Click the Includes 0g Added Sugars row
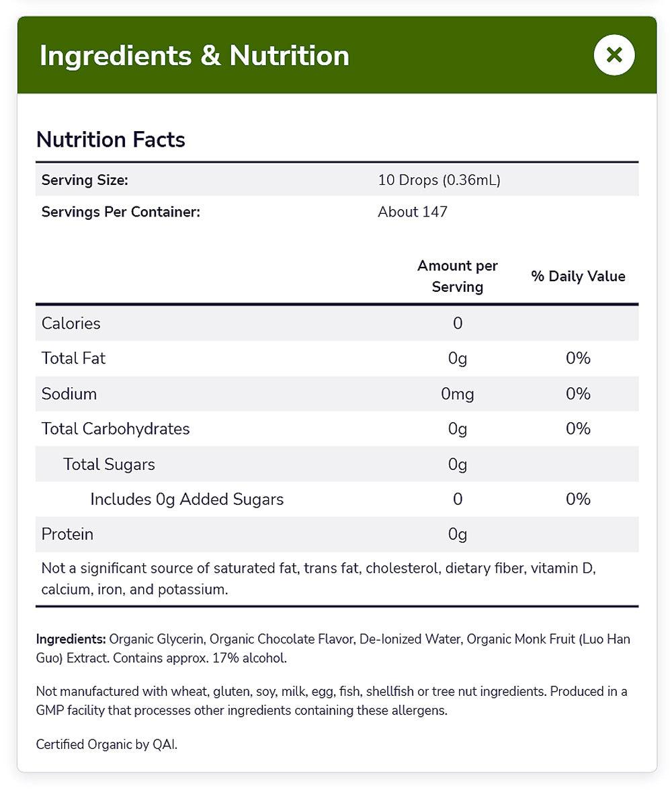This screenshot has height=790, width=672. (187, 500)
